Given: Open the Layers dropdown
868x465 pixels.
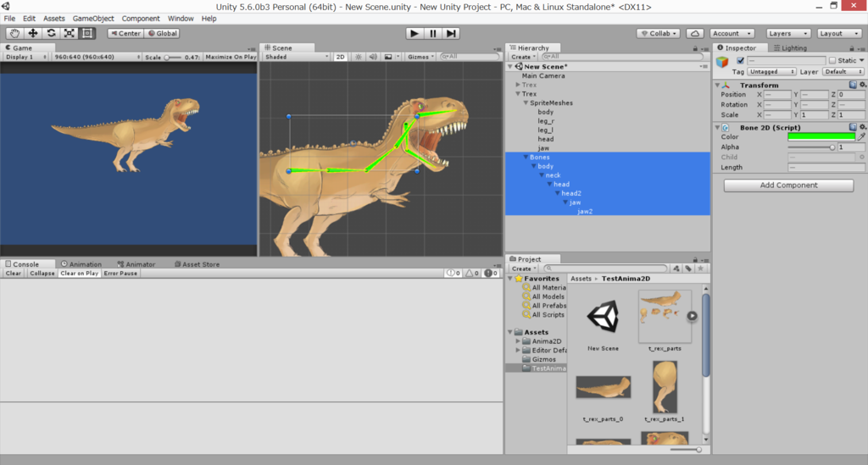Looking at the screenshot, I should (x=789, y=33).
